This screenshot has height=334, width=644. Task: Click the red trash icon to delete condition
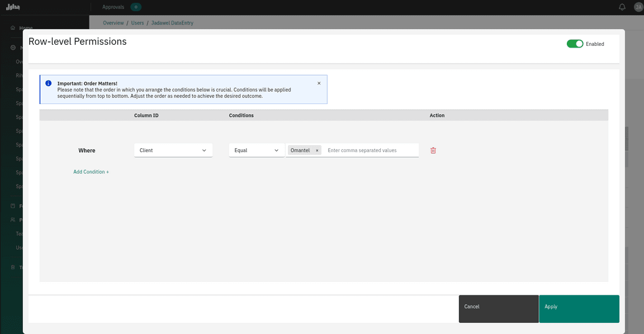pos(433,150)
